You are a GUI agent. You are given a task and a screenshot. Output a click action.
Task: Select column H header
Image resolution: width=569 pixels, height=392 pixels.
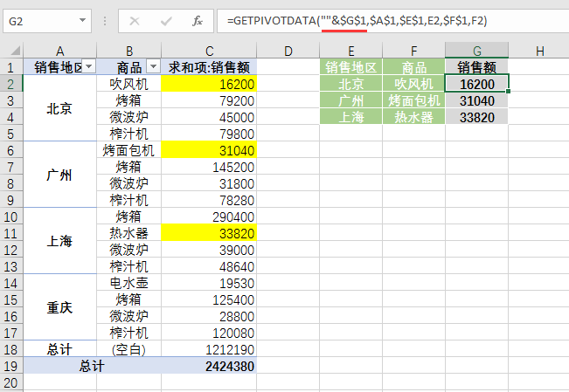[539, 51]
